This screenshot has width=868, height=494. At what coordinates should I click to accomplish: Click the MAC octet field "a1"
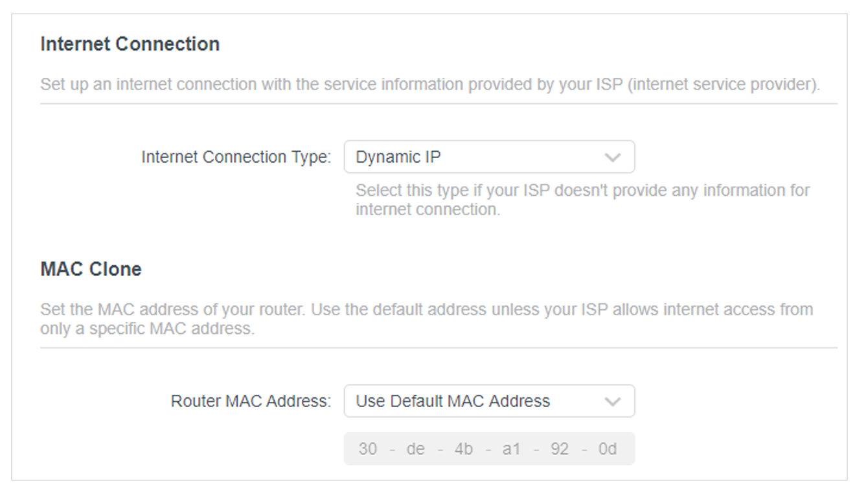[x=511, y=449]
